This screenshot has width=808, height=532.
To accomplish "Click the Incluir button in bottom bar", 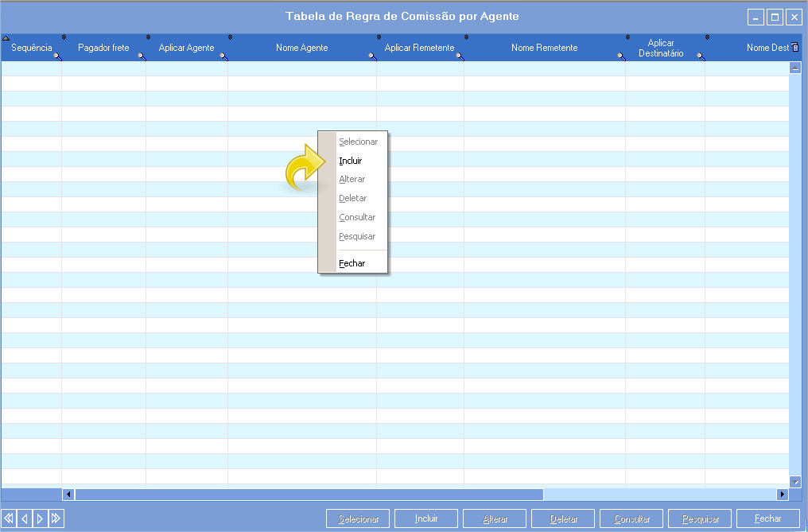I will coord(426,518).
